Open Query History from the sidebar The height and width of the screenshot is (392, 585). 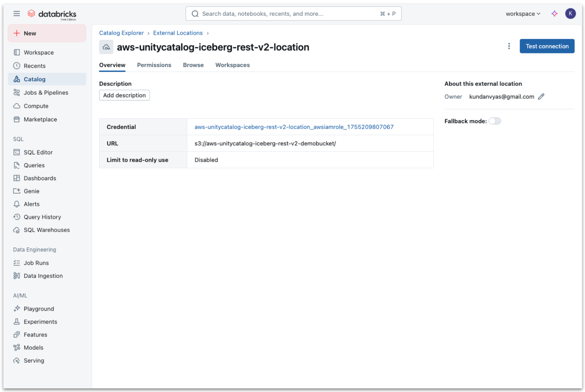tap(43, 217)
